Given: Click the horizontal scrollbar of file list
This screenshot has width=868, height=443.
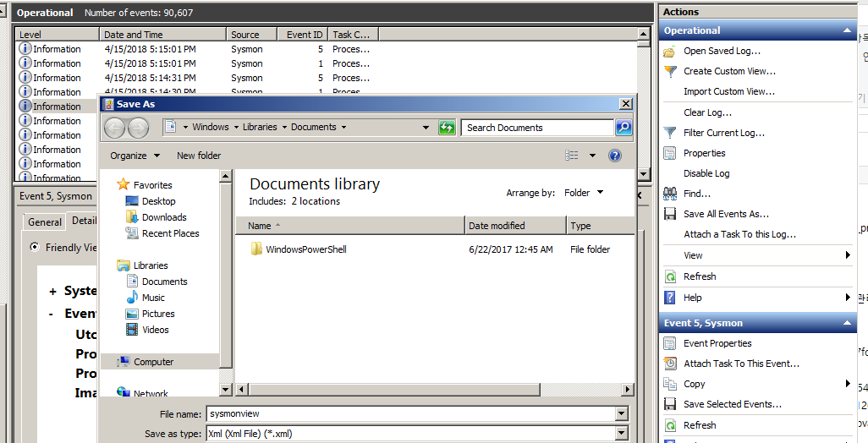Looking at the screenshot, I should tap(393, 390).
